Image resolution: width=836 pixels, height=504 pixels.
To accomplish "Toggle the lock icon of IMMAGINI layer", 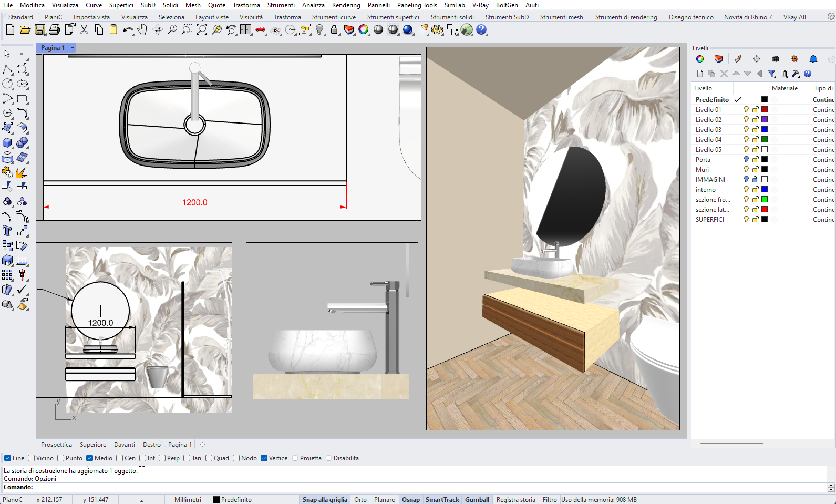I will point(755,180).
